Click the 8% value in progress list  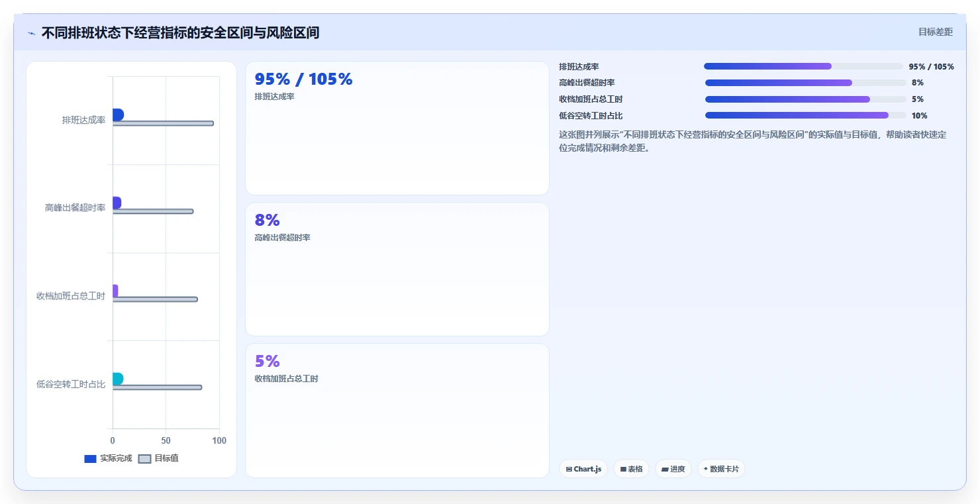[917, 83]
